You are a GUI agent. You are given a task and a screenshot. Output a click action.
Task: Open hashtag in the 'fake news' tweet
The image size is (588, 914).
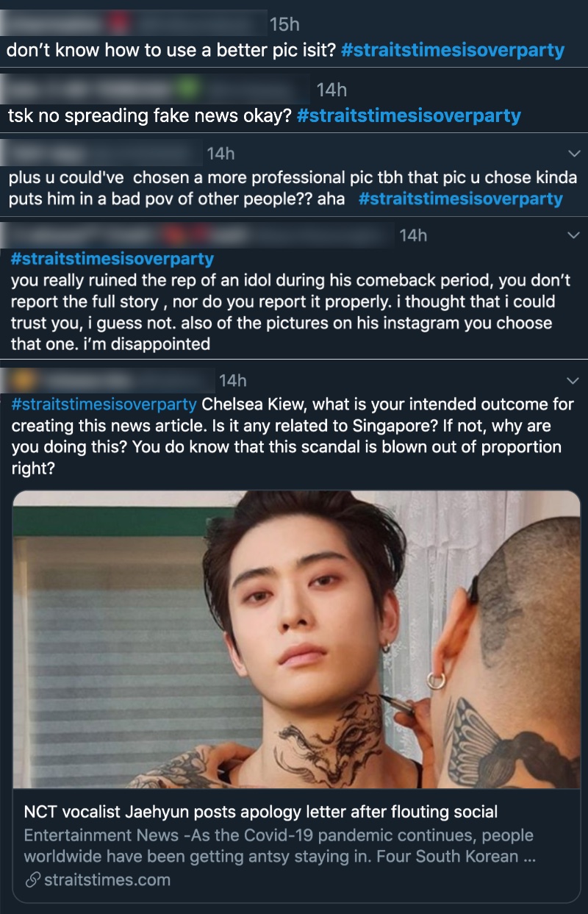point(409,115)
